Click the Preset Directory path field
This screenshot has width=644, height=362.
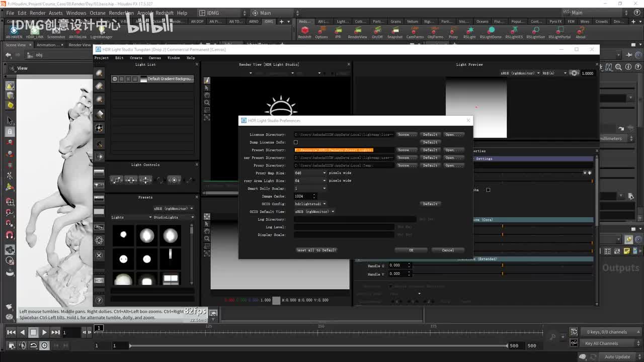click(344, 150)
